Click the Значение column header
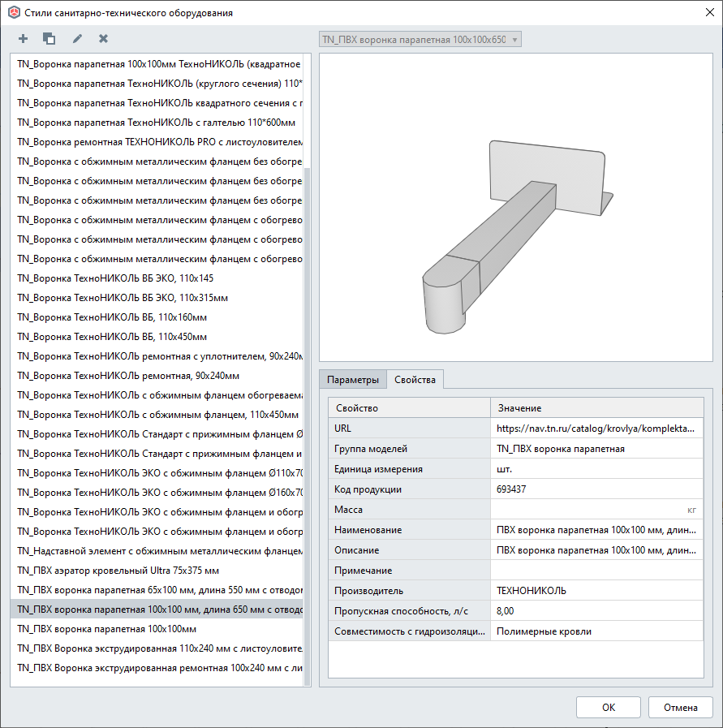 596,408
